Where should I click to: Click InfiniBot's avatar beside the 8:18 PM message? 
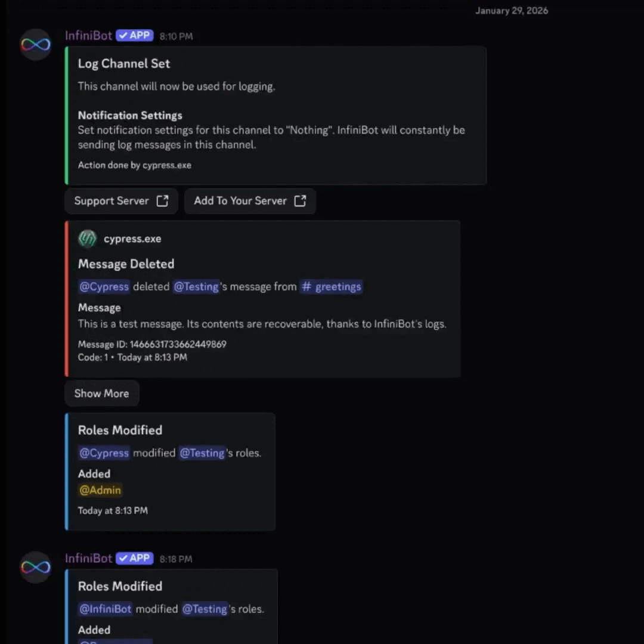click(x=35, y=566)
